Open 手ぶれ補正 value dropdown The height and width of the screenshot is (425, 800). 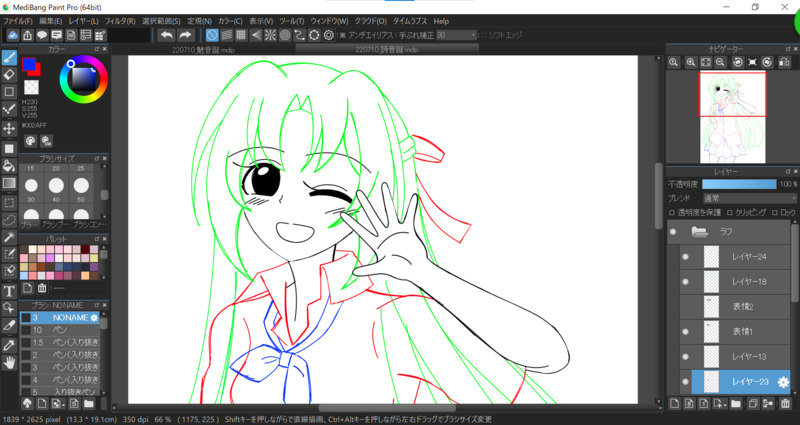coord(457,35)
